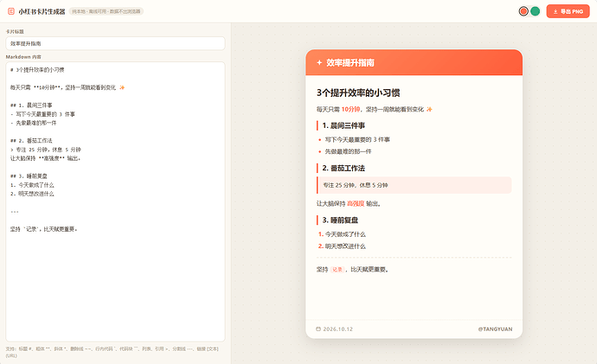The height and width of the screenshot is (364, 597).
Task: Click the 小红书卡片生成器 app title
Action: pos(42,11)
